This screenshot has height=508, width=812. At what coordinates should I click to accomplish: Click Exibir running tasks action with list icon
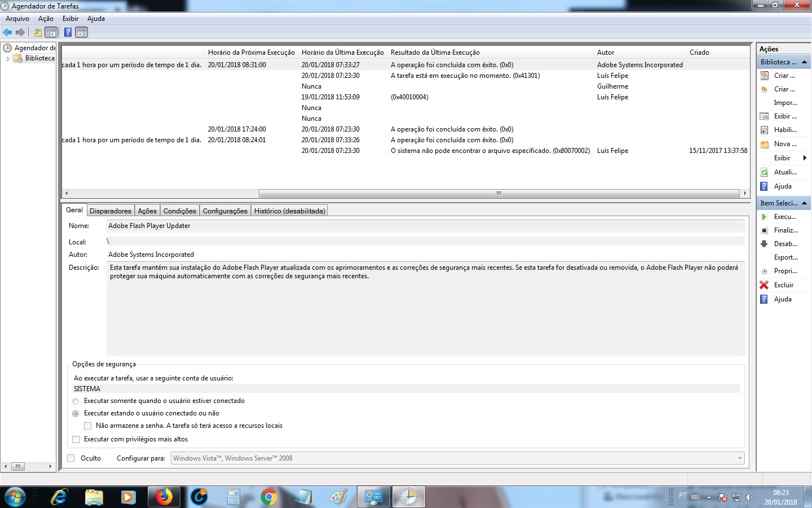point(784,116)
